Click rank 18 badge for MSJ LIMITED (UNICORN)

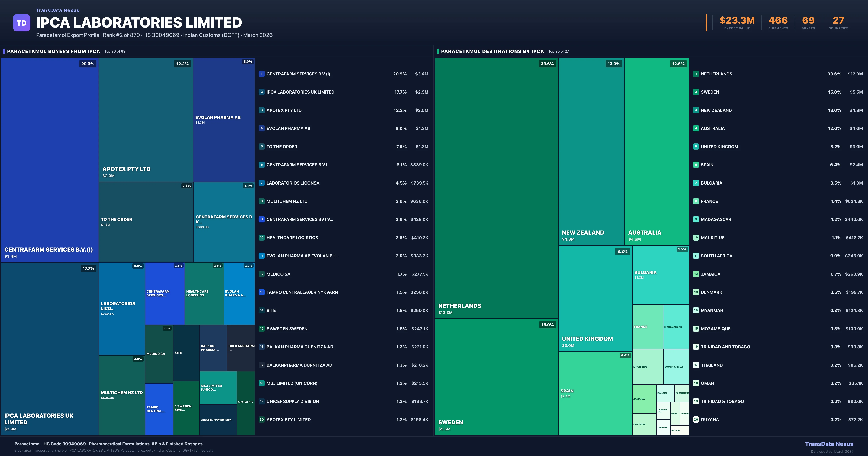[261, 383]
